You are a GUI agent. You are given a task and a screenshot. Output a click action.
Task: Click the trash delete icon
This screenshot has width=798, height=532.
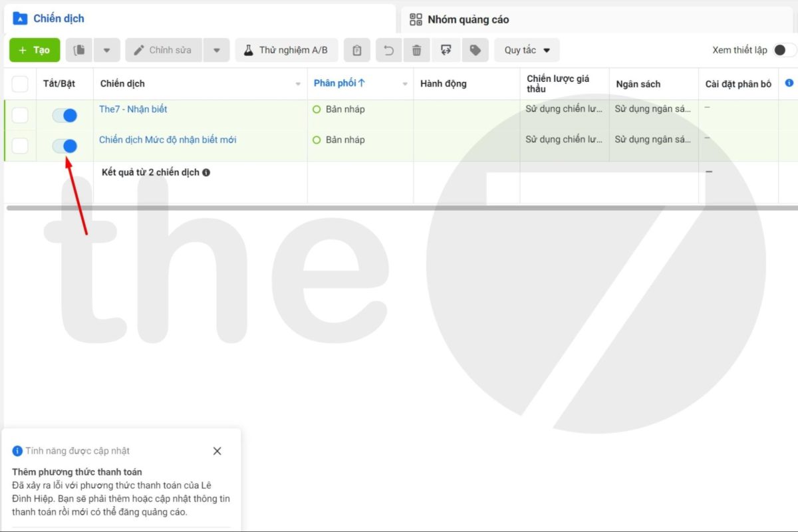(x=417, y=51)
